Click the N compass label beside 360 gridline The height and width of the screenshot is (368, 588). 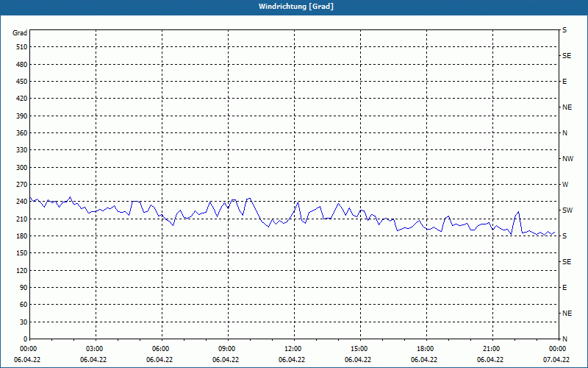pos(564,133)
